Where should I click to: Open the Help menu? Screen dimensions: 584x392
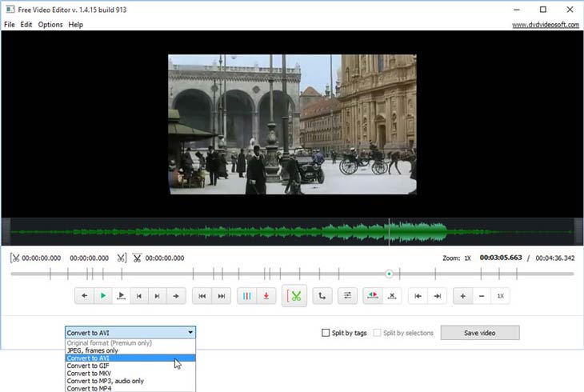[76, 25]
